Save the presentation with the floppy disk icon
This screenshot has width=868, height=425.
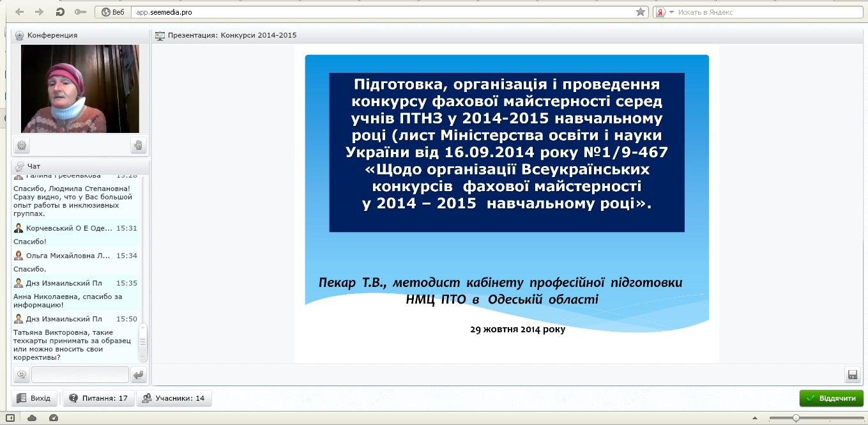pyautogui.click(x=851, y=375)
